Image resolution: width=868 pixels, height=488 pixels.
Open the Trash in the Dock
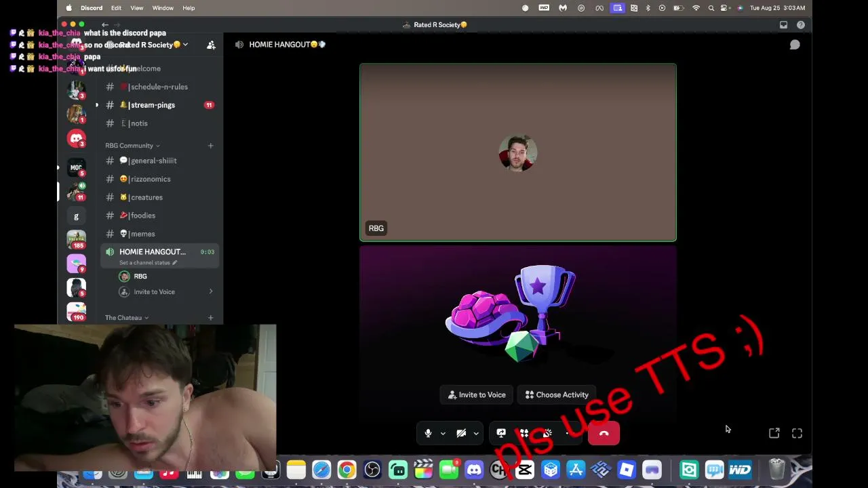point(776,469)
